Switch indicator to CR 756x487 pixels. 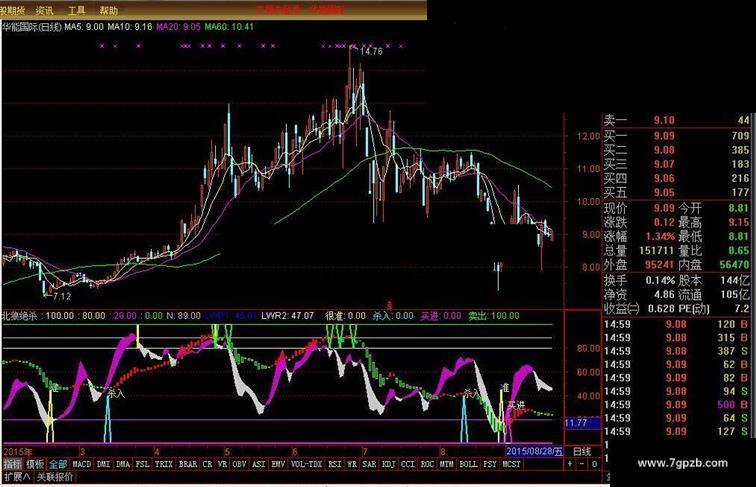(207, 464)
